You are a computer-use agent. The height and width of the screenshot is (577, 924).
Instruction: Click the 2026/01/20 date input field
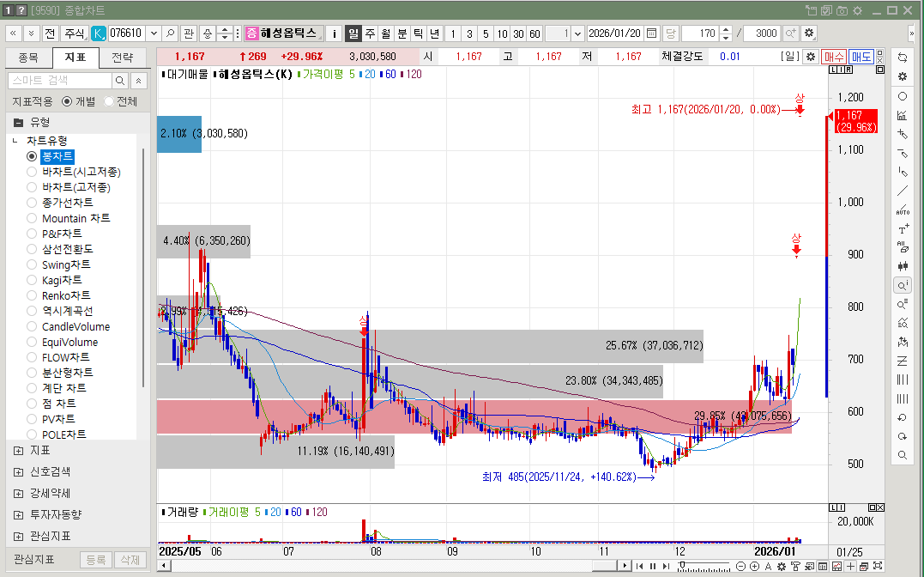pos(615,33)
